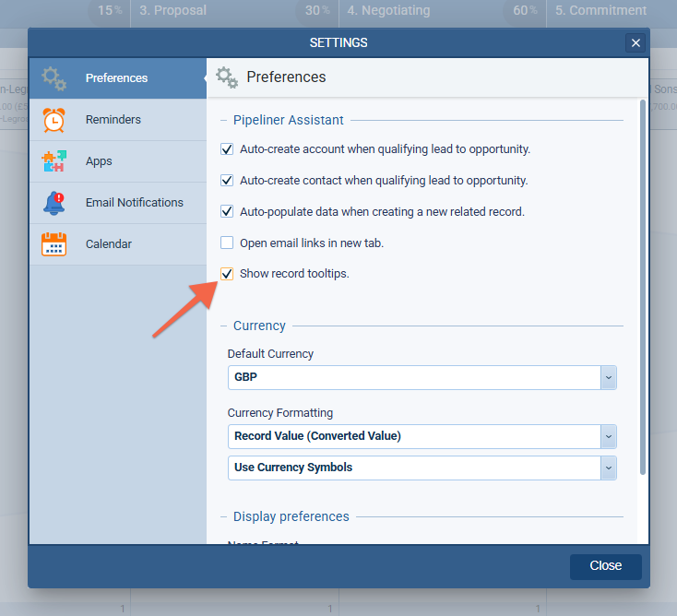Toggle the Show record tooltips checkbox

(x=227, y=274)
